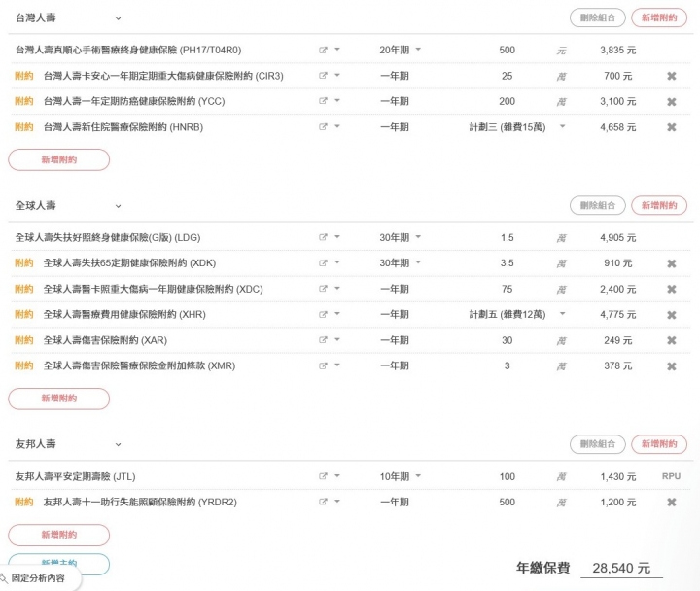Open external link icon for LDG policy
Viewport: 700px width, 591px height.
(323, 237)
